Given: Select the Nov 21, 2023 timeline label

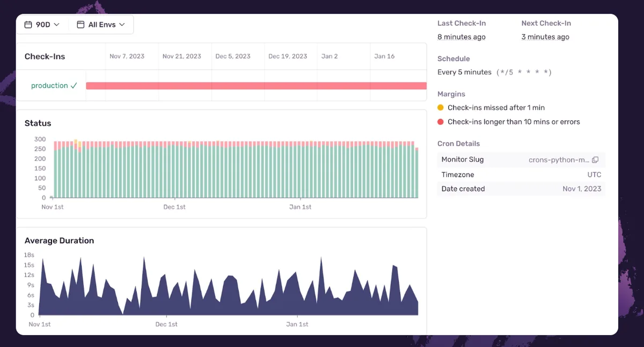Looking at the screenshot, I should tap(182, 56).
